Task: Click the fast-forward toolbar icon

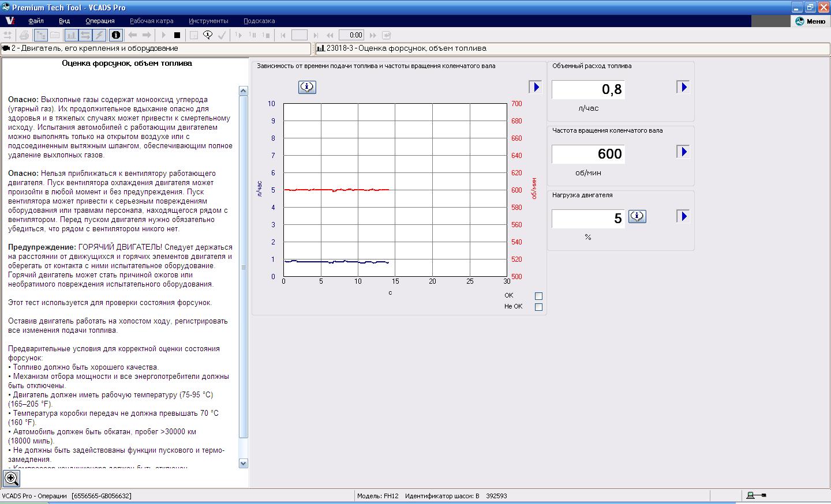Action: [373, 35]
